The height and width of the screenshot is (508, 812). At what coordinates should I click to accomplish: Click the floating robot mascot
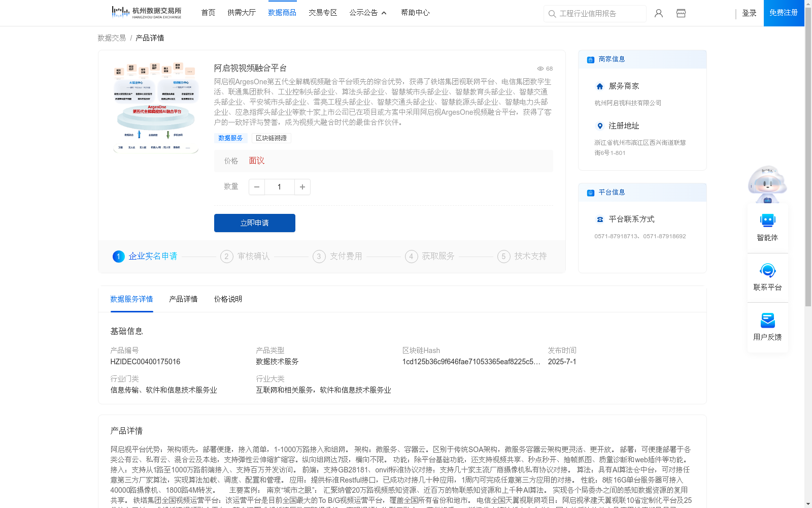point(767,184)
